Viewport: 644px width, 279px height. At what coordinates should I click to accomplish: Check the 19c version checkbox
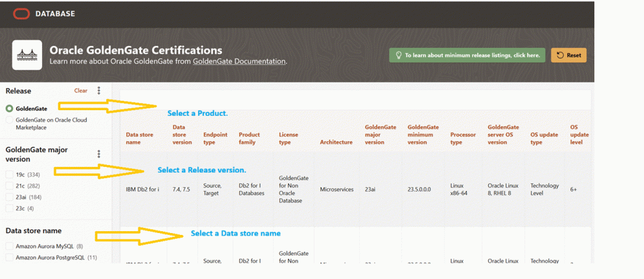click(9, 174)
